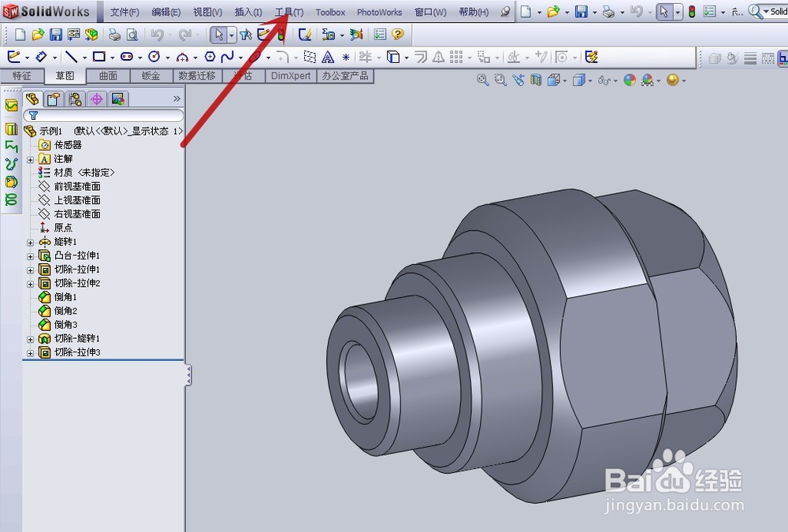Click Make Assembly from Part icon
This screenshot has width=788, height=532.
point(91,34)
